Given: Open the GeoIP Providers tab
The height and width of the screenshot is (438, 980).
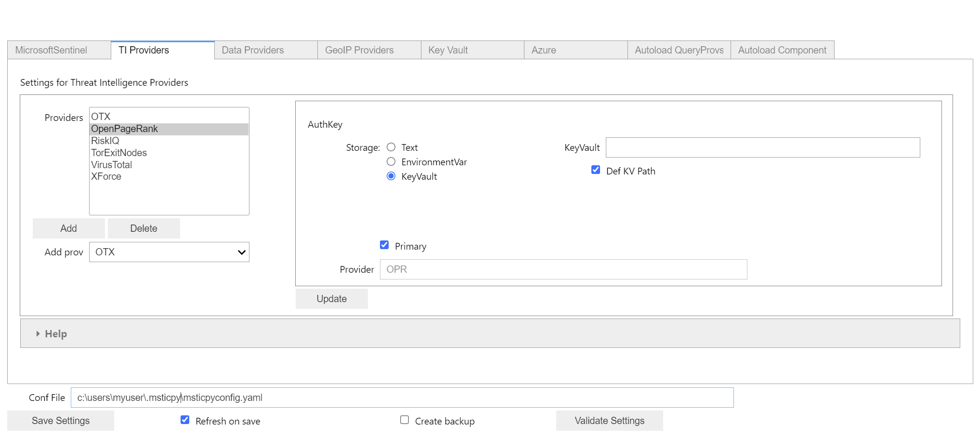Looking at the screenshot, I should (x=369, y=50).
